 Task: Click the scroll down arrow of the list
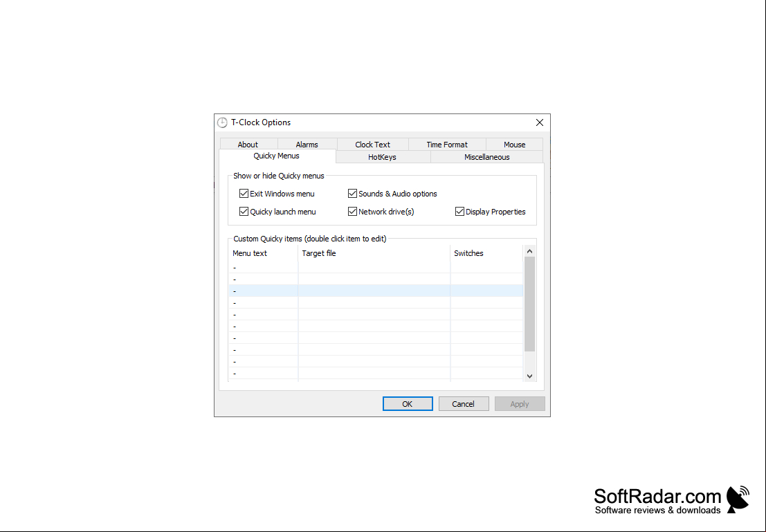[x=529, y=376]
